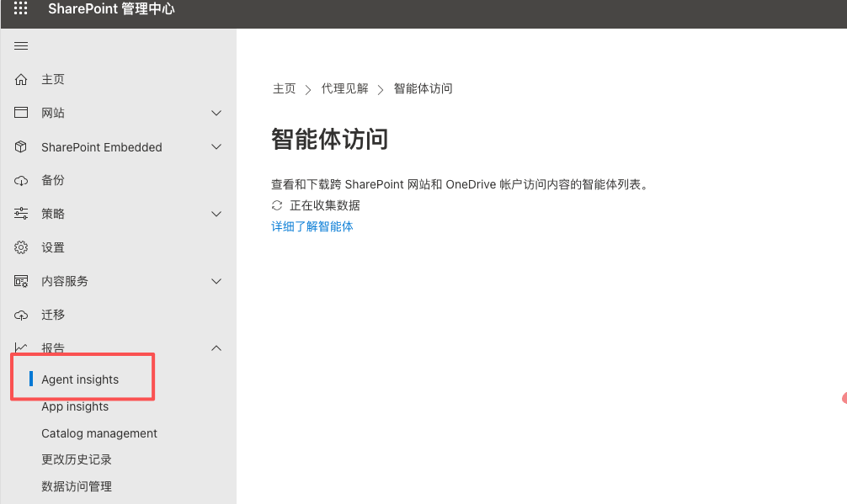This screenshot has height=504, width=847.
Task: Click the refresh icon next to 正在收集数据
Action: 277,205
